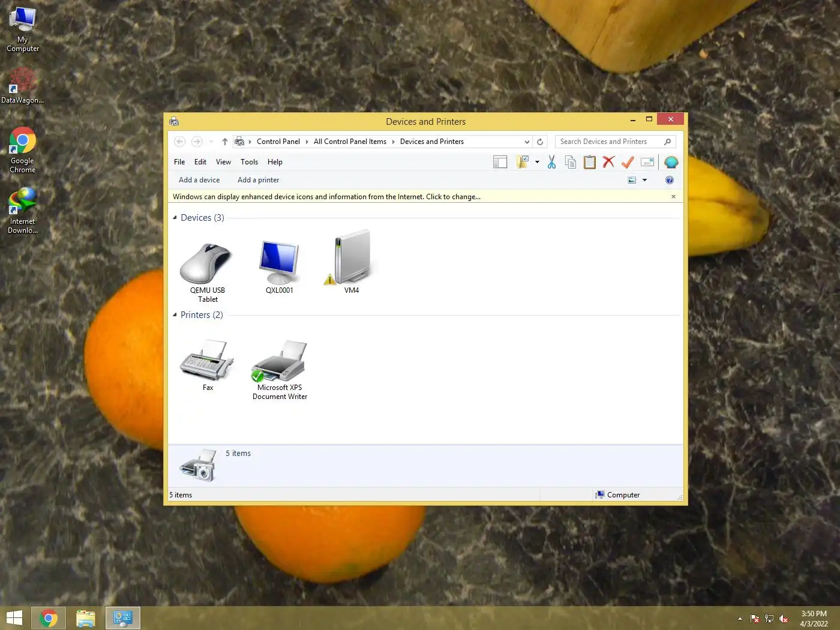This screenshot has height=630, width=840.
Task: Open the folder options toolbar dropdown arrow
Action: pos(537,162)
